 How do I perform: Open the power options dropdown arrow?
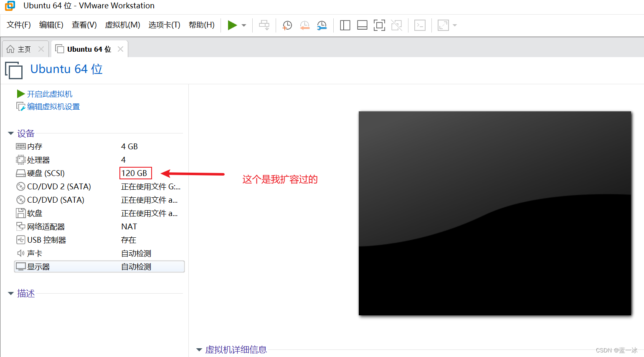pyautogui.click(x=244, y=25)
